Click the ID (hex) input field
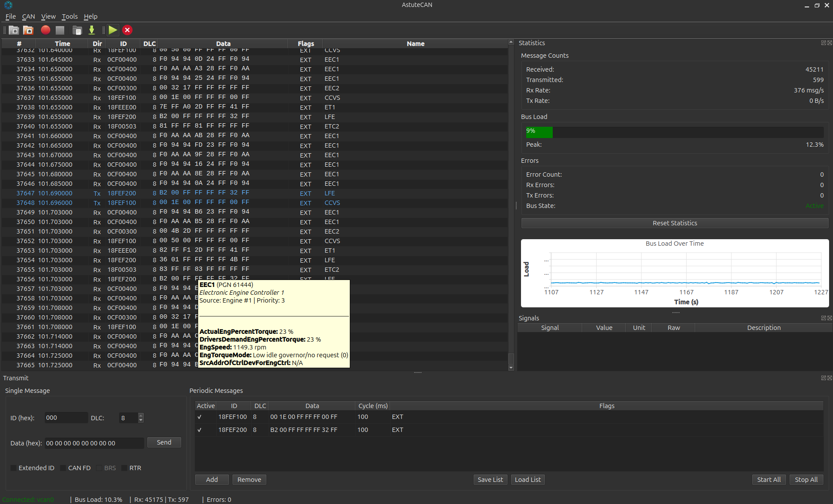 pyautogui.click(x=66, y=418)
